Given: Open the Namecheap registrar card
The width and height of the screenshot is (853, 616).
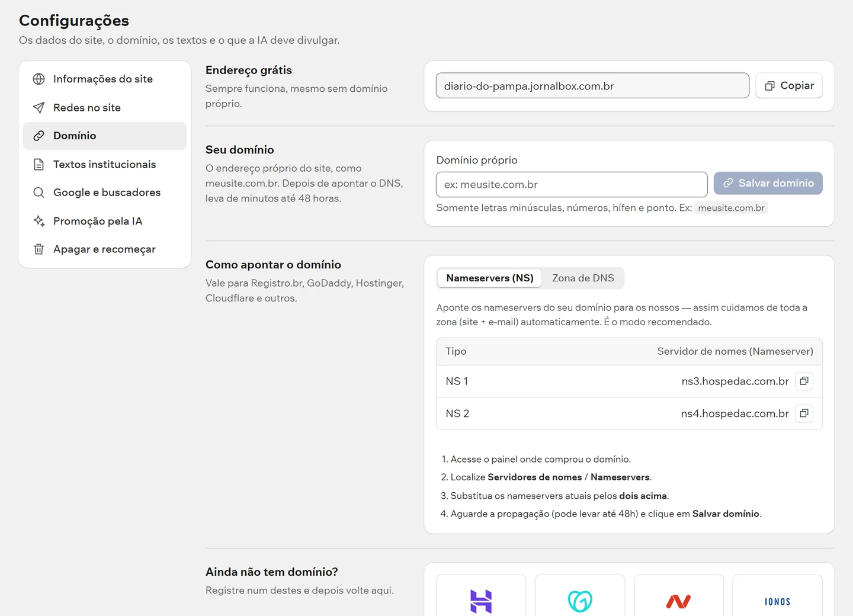Looking at the screenshot, I should (x=679, y=596).
